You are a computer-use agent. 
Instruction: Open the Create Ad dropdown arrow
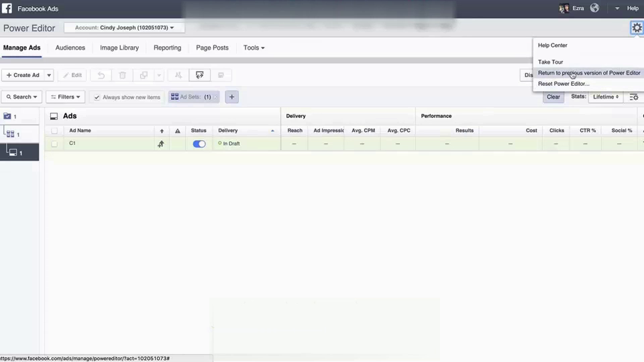49,75
